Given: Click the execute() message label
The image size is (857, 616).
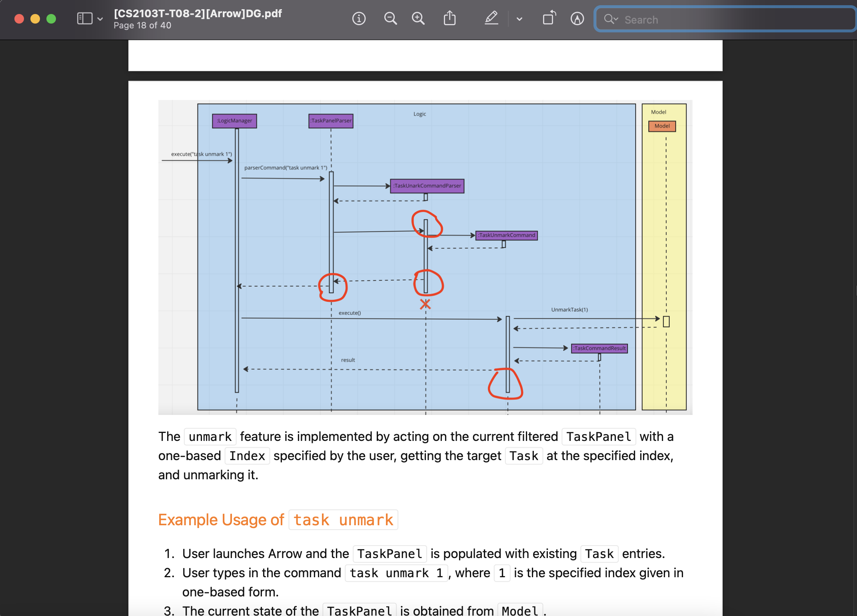Looking at the screenshot, I should coord(350,313).
